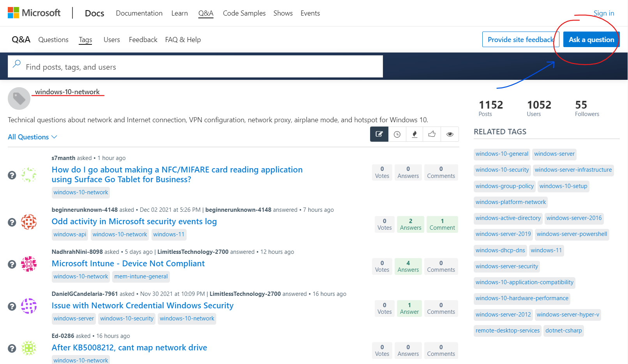Open NadhrahNini-8098's avatar
628x364 pixels.
pyautogui.click(x=29, y=264)
